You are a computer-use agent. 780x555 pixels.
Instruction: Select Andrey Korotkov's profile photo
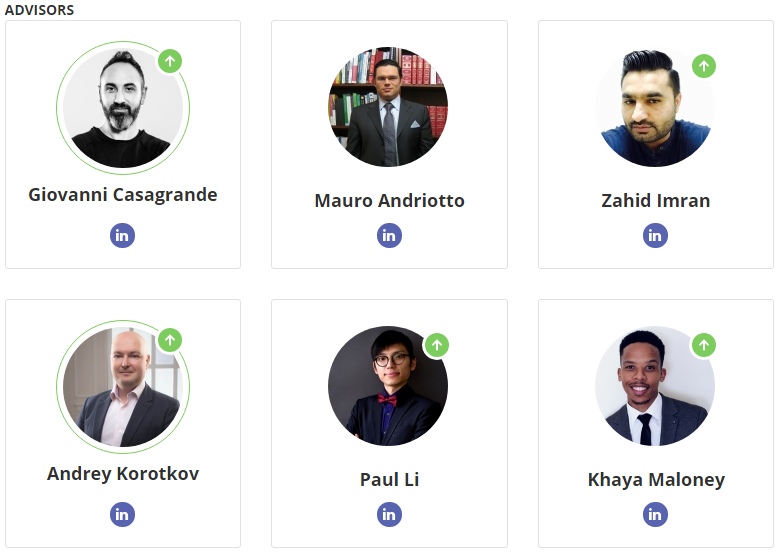(121, 387)
